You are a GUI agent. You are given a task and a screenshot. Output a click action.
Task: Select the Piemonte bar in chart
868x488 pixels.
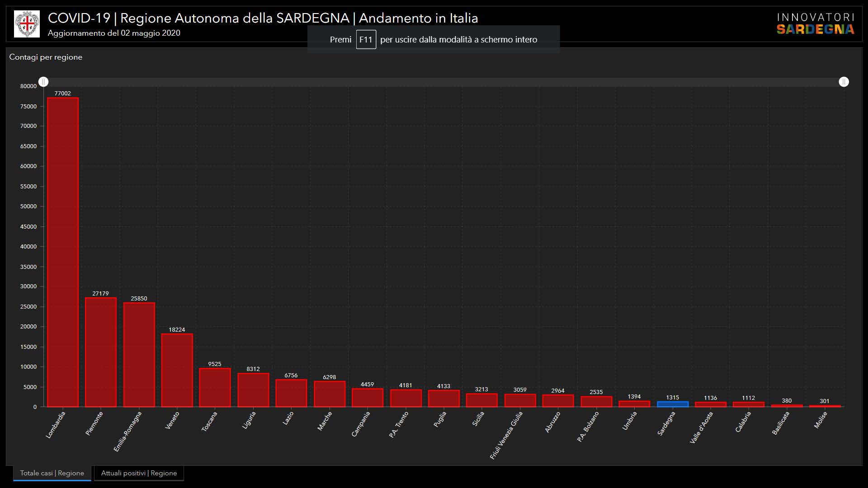[x=101, y=352]
